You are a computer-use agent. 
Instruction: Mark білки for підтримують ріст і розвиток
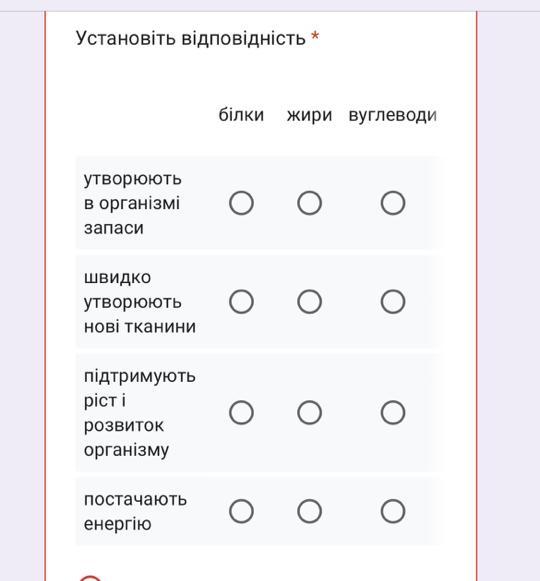tap(241, 412)
